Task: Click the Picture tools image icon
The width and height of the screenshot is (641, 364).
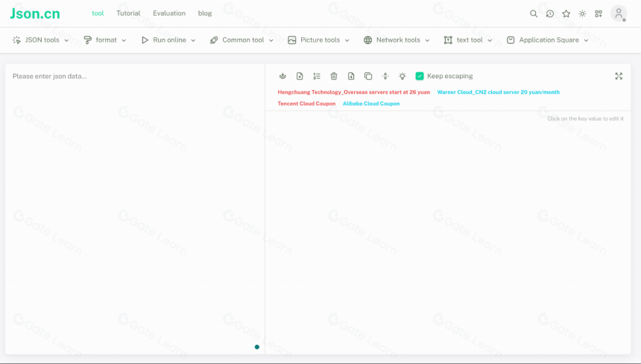Action: [x=292, y=40]
